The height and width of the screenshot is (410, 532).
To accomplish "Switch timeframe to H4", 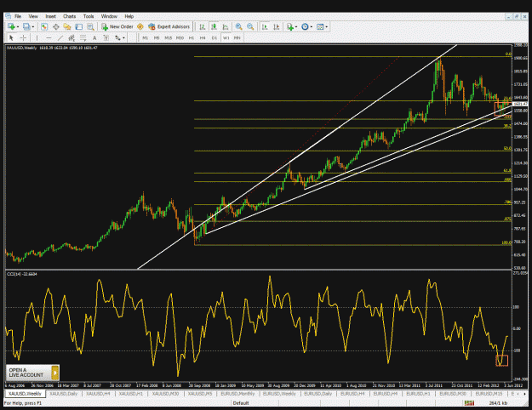I will (x=203, y=37).
